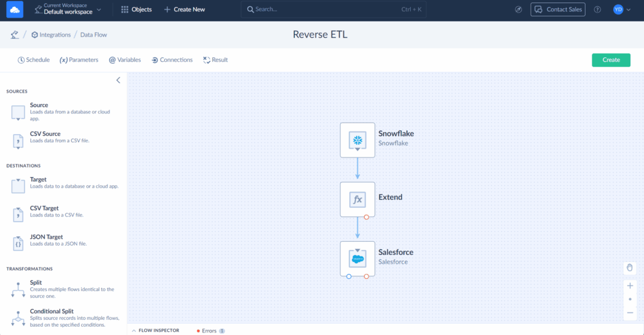This screenshot has height=335, width=644.
Task: Click the compass icon in header
Action: [518, 9]
